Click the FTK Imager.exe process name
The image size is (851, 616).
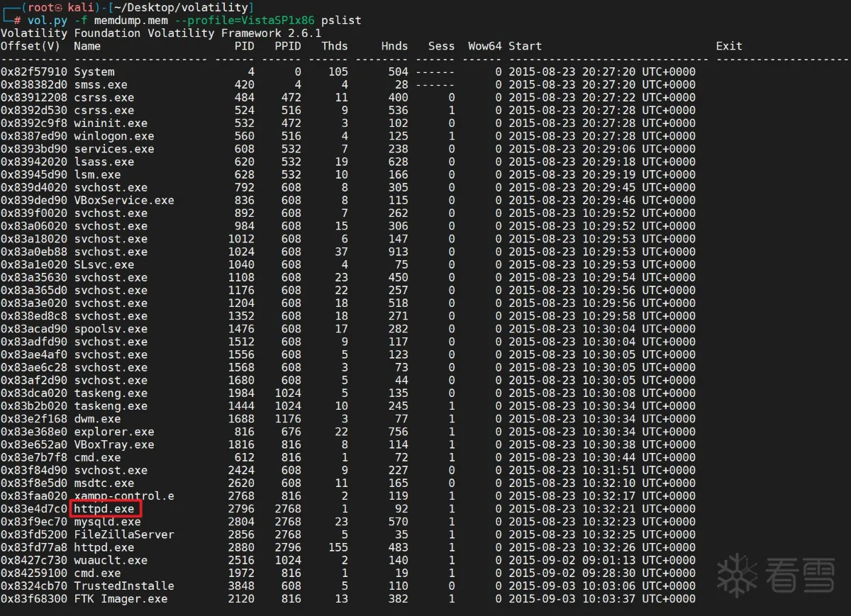pyautogui.click(x=121, y=599)
